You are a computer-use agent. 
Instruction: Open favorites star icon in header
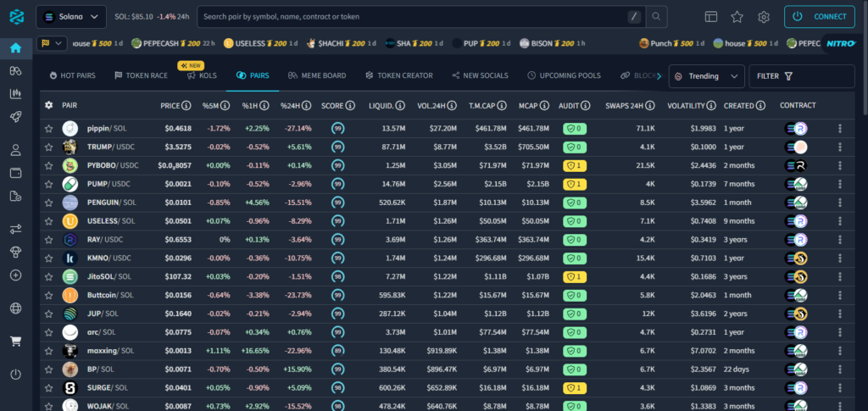(x=737, y=17)
